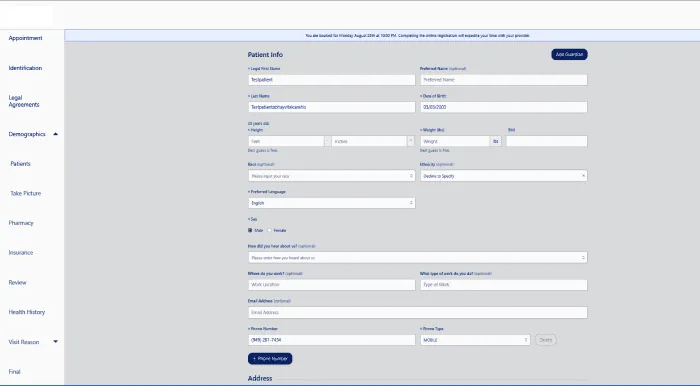
Task: Go to Health History section
Action: click(x=27, y=312)
